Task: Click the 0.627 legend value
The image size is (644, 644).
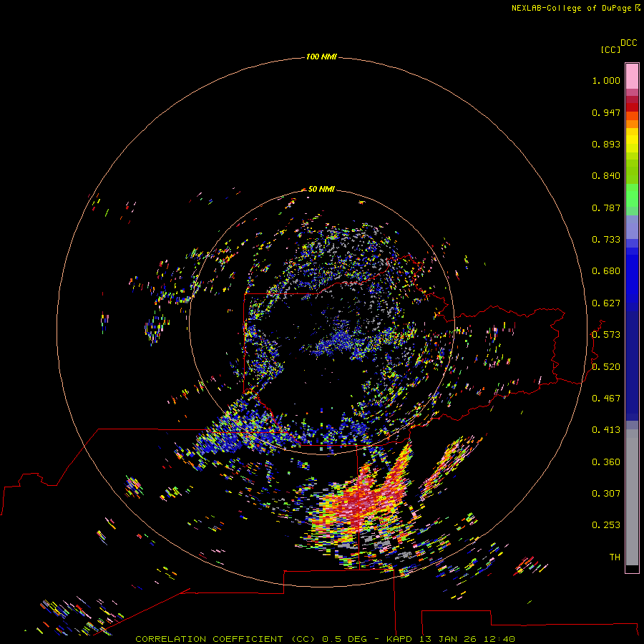Action: coord(606,303)
